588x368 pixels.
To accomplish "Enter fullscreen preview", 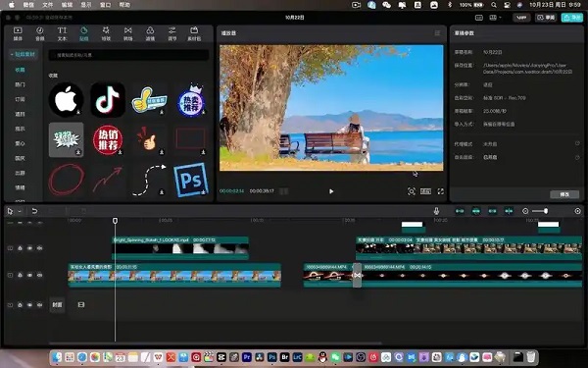I will coord(441,191).
